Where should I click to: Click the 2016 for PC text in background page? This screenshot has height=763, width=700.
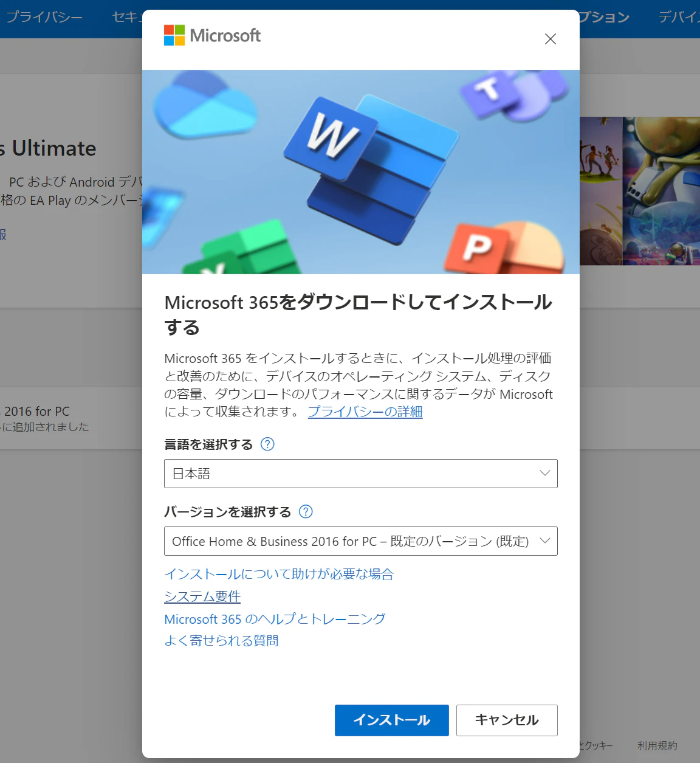(x=36, y=412)
